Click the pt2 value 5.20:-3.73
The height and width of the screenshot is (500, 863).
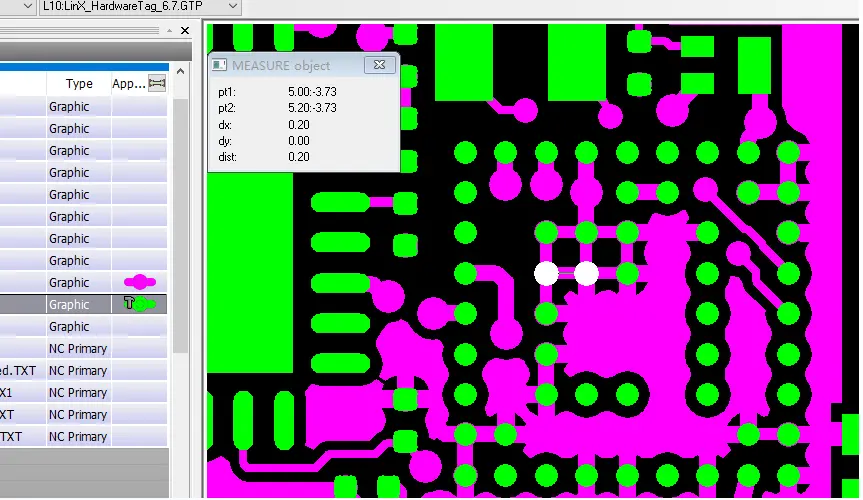point(312,108)
